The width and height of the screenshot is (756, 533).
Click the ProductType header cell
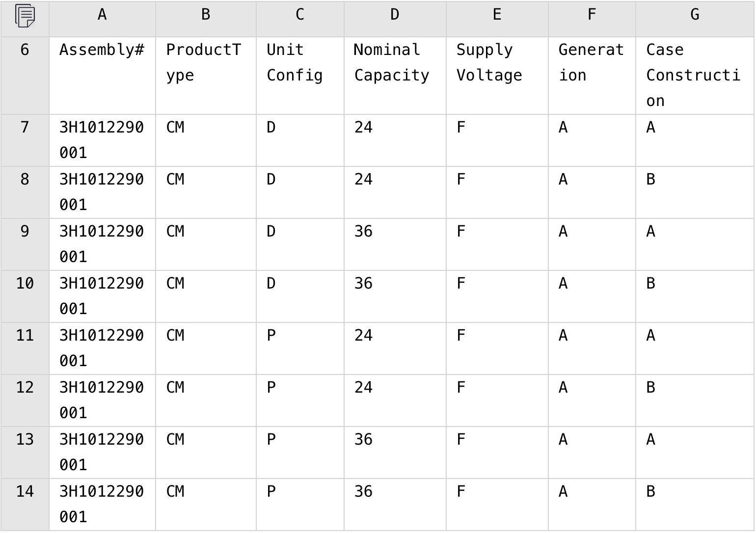(206, 76)
